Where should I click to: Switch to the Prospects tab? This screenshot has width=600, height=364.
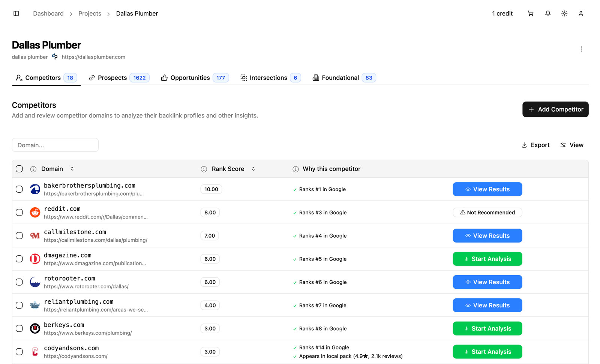119,78
